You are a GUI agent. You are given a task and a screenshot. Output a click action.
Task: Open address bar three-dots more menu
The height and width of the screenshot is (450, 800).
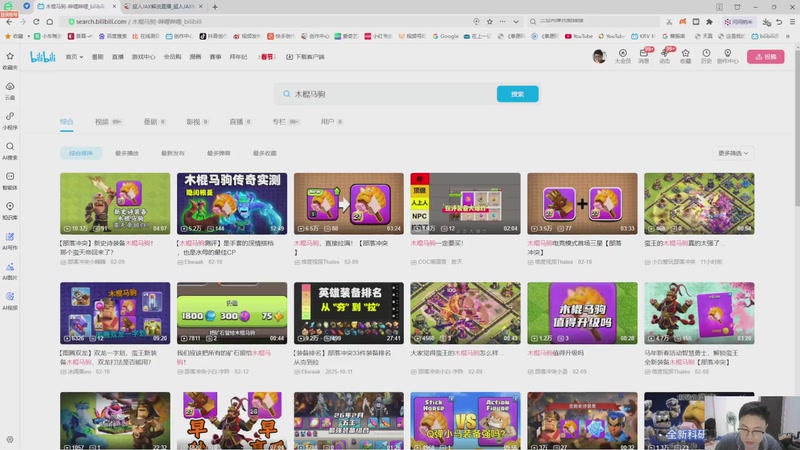503,21
